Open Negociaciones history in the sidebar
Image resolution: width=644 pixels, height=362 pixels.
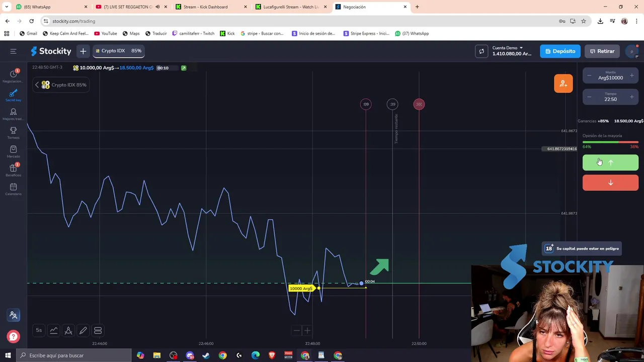(x=13, y=76)
